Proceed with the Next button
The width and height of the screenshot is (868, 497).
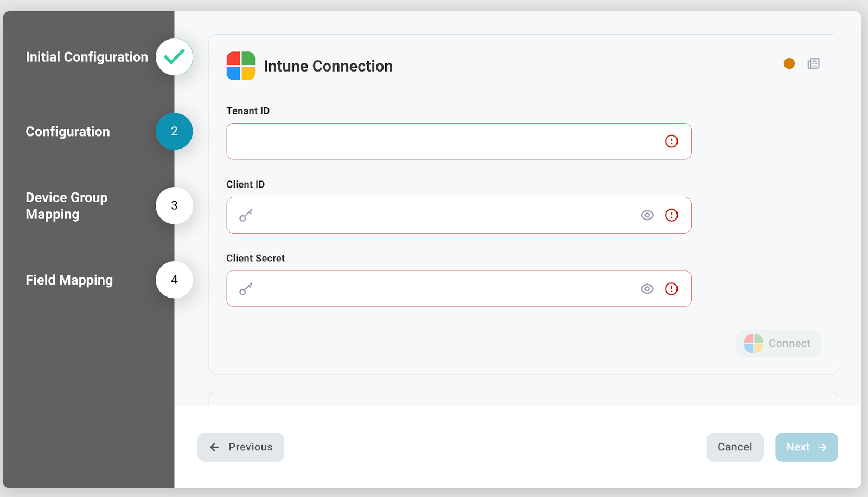(x=807, y=447)
